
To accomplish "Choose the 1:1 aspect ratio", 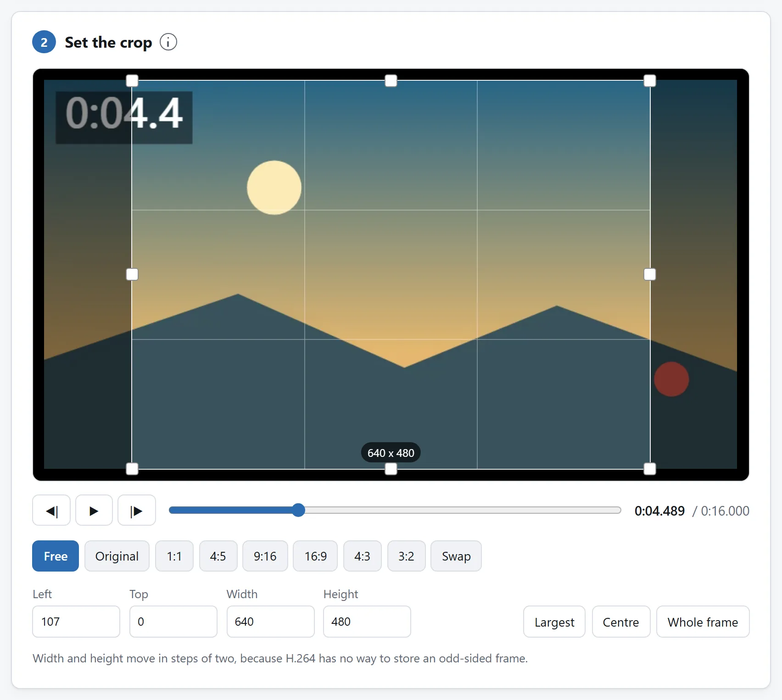I will (x=174, y=556).
